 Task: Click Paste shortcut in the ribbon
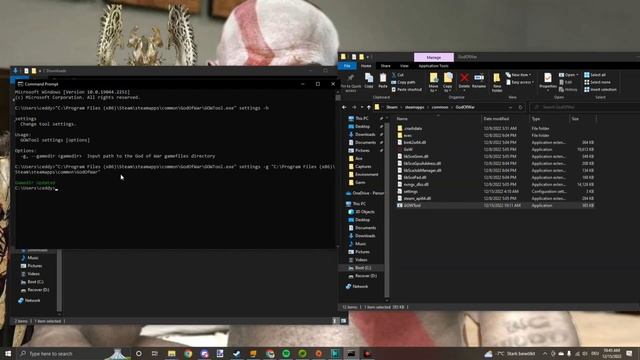coord(407,89)
